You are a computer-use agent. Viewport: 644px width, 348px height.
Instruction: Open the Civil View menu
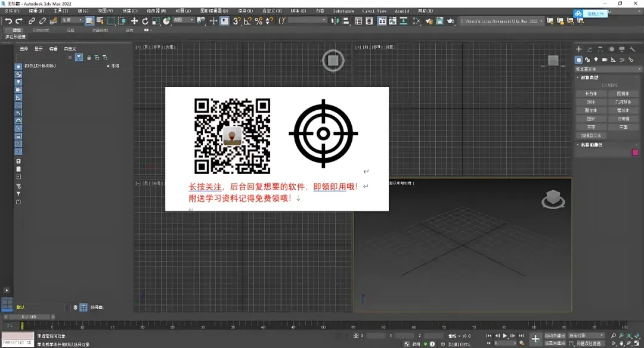click(374, 11)
